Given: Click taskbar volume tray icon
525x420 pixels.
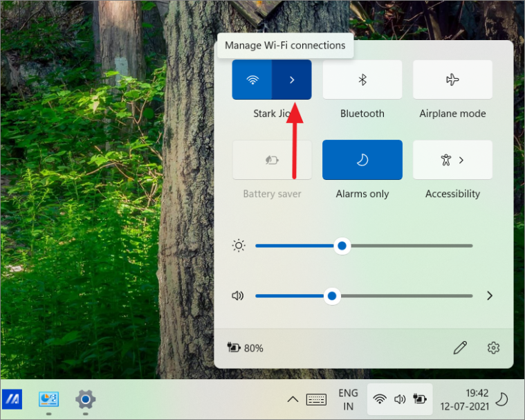Looking at the screenshot, I should point(400,399).
